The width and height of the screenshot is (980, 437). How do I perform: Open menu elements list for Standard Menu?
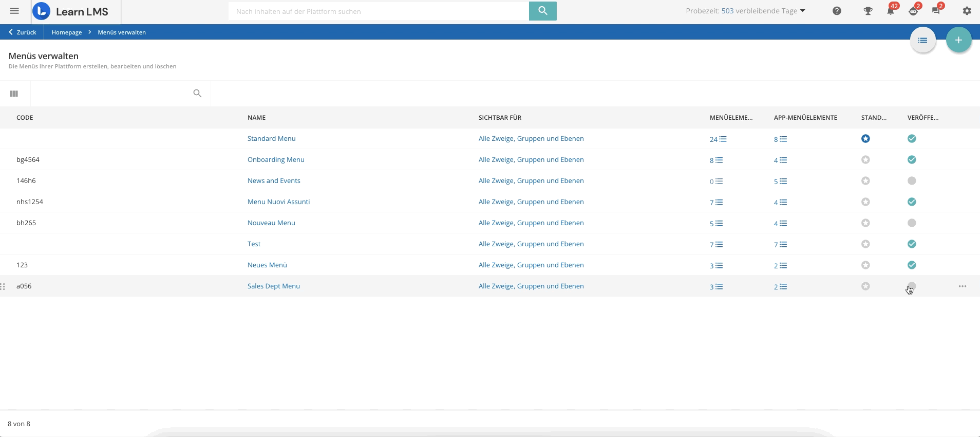(718, 139)
